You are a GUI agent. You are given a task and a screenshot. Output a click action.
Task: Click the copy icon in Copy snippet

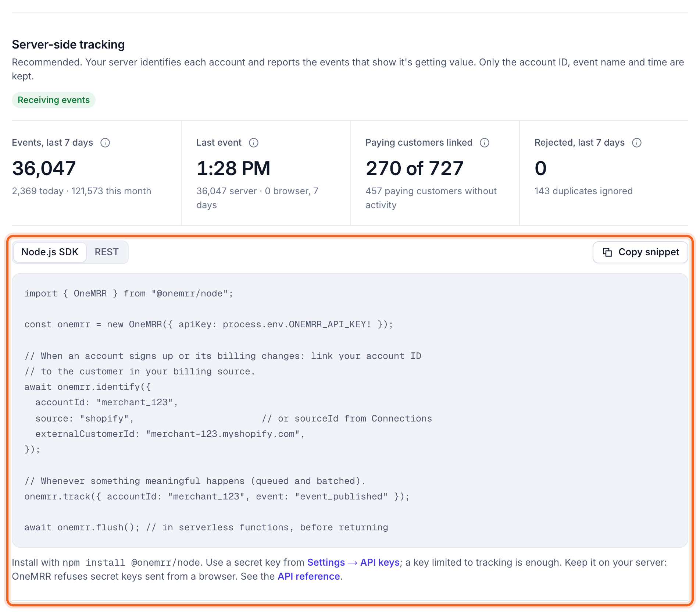click(607, 252)
